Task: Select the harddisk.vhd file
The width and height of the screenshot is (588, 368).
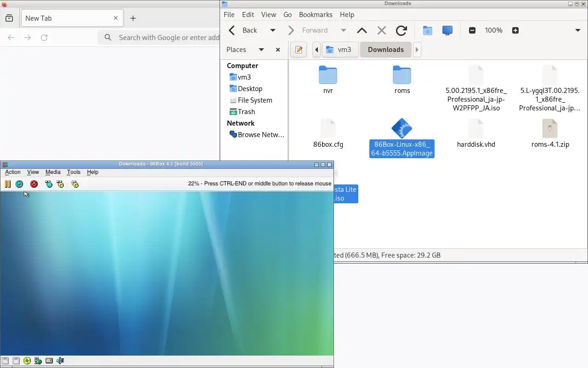Action: [x=476, y=133]
